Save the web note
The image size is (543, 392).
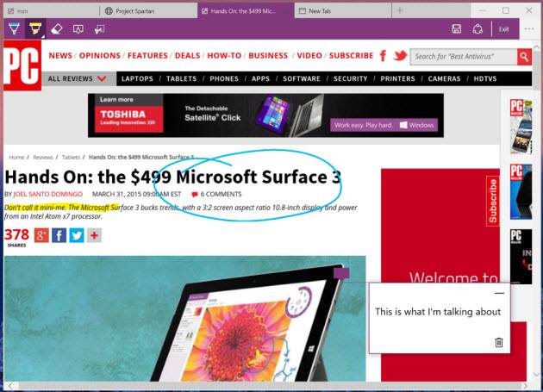tap(457, 29)
